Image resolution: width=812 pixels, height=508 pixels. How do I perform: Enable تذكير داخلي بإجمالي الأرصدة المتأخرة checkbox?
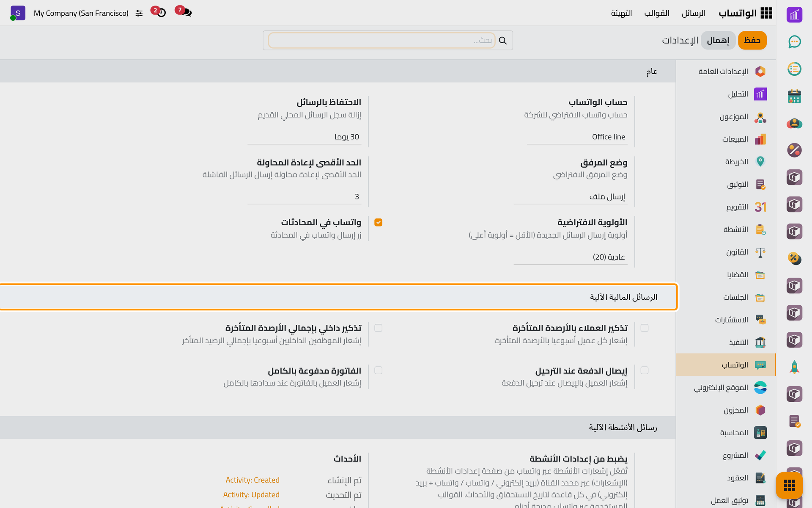pyautogui.click(x=379, y=328)
